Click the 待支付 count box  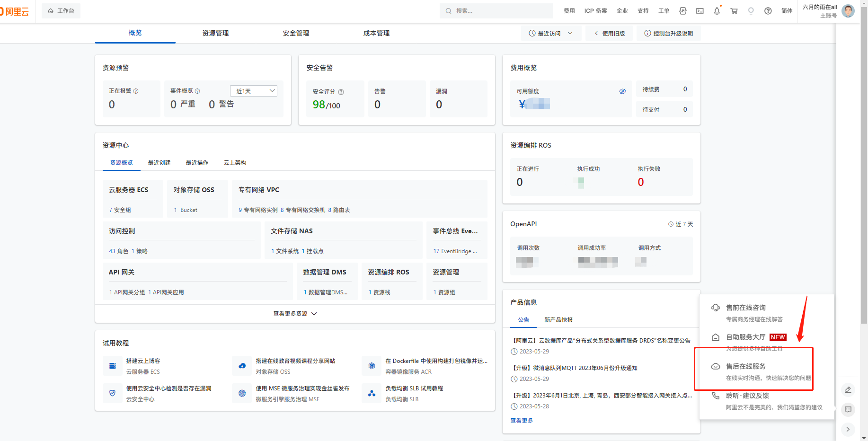(x=664, y=109)
